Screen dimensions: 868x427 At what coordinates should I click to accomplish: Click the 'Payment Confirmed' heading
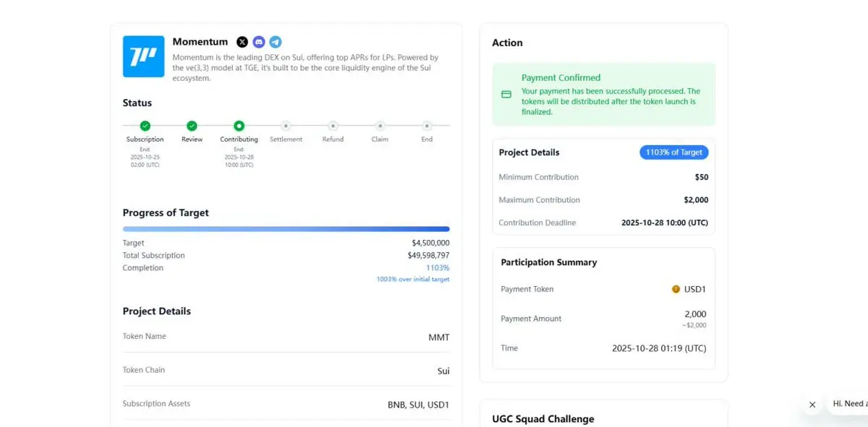pos(561,77)
